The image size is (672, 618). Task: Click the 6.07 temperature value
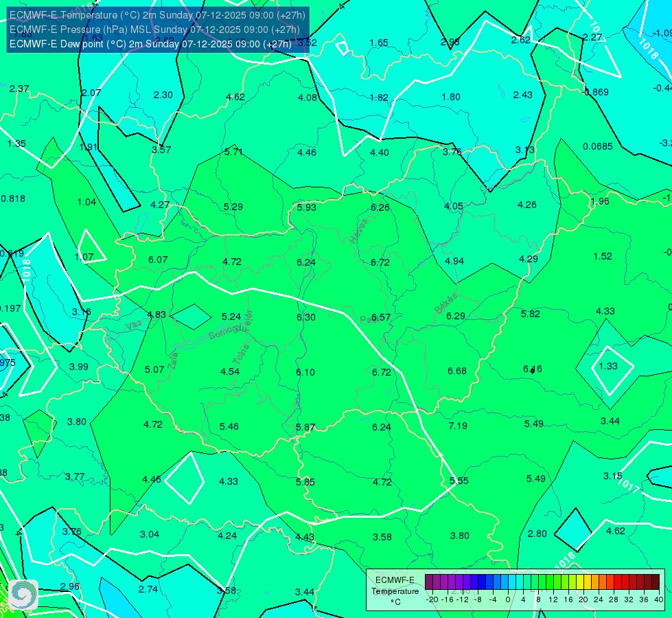(x=158, y=260)
